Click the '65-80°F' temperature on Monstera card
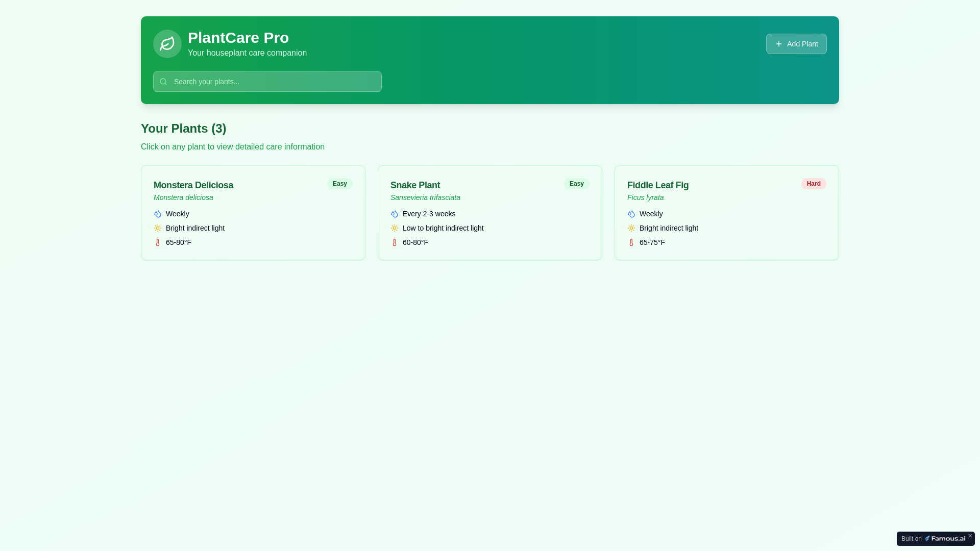The image size is (980, 551). 179,242
